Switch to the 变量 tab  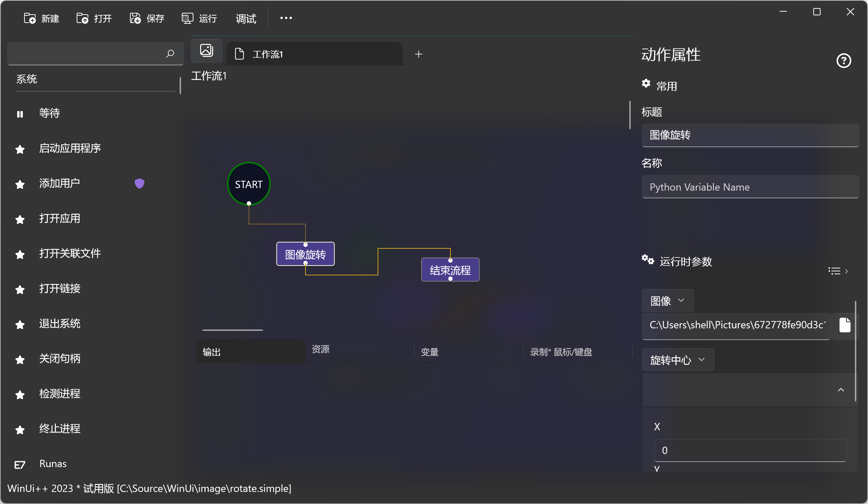430,352
